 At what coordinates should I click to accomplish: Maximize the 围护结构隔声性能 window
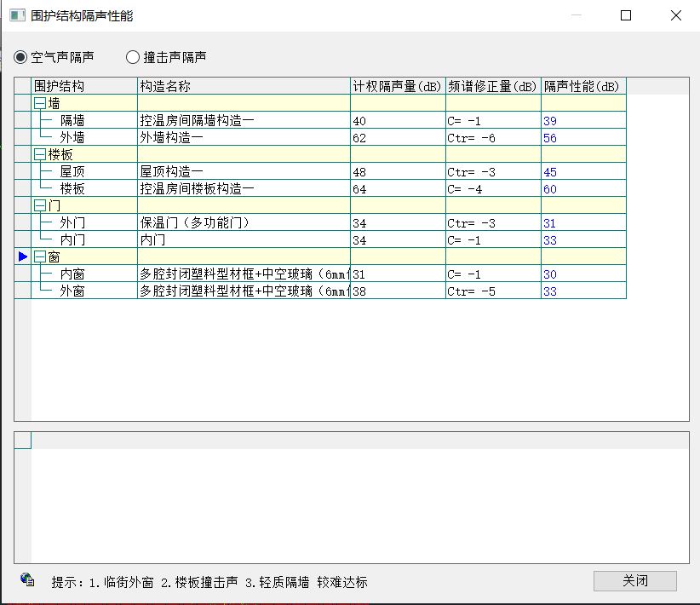(x=626, y=15)
